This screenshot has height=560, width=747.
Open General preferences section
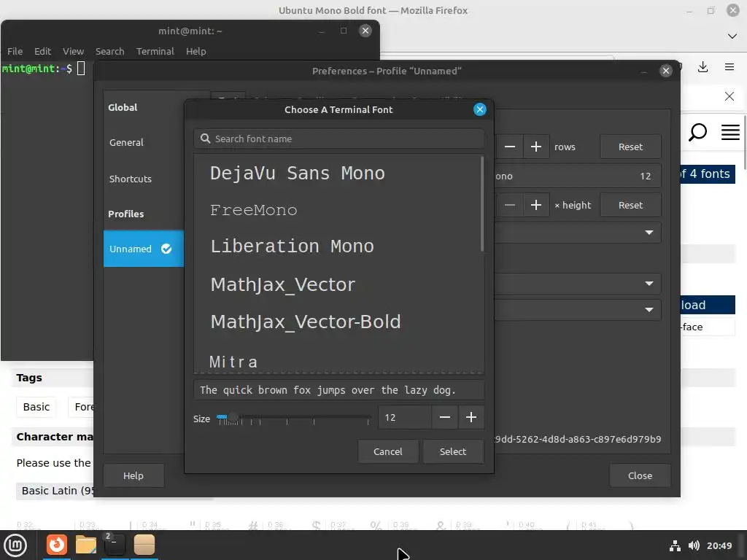126,142
